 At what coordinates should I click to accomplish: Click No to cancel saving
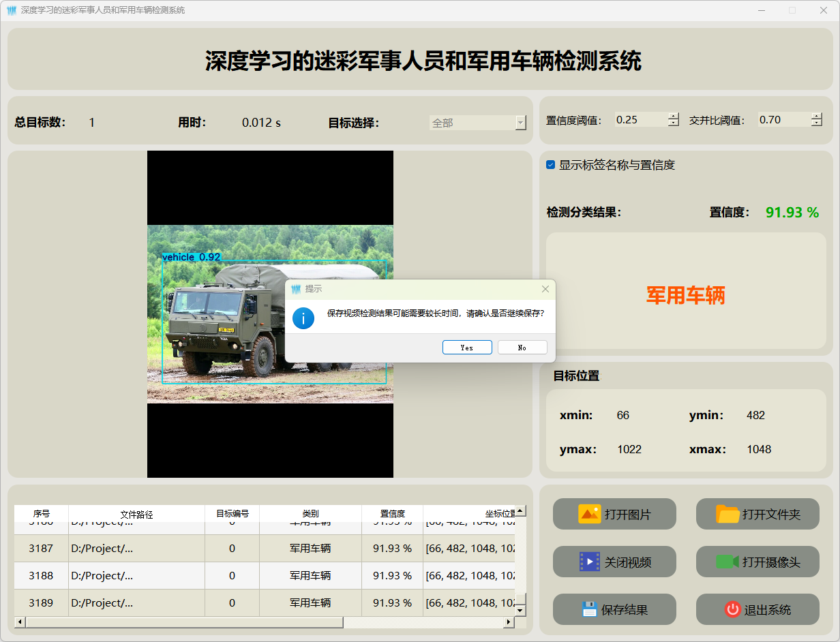click(522, 348)
